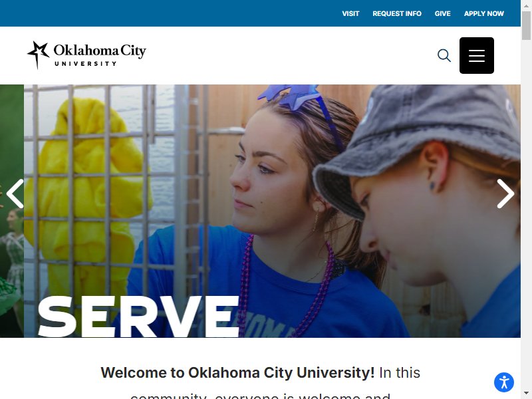The height and width of the screenshot is (399, 532).
Task: Click the empty scrollbar track below thumb
Action: 526,213
